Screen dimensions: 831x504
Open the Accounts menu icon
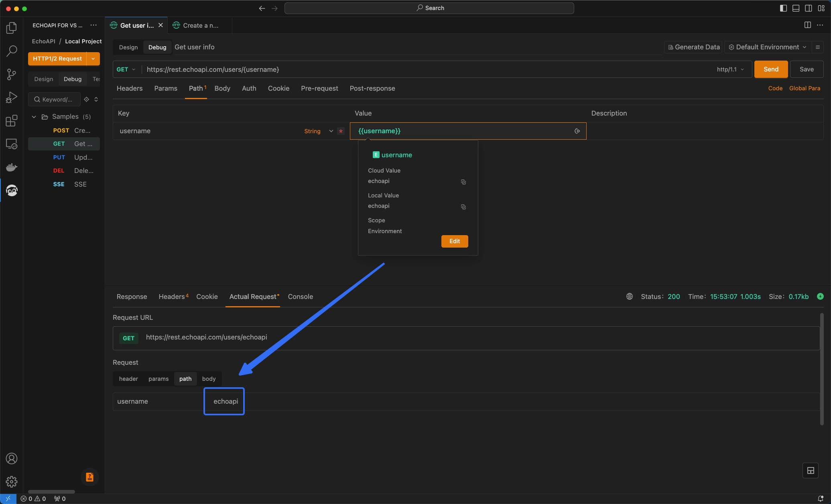12,458
